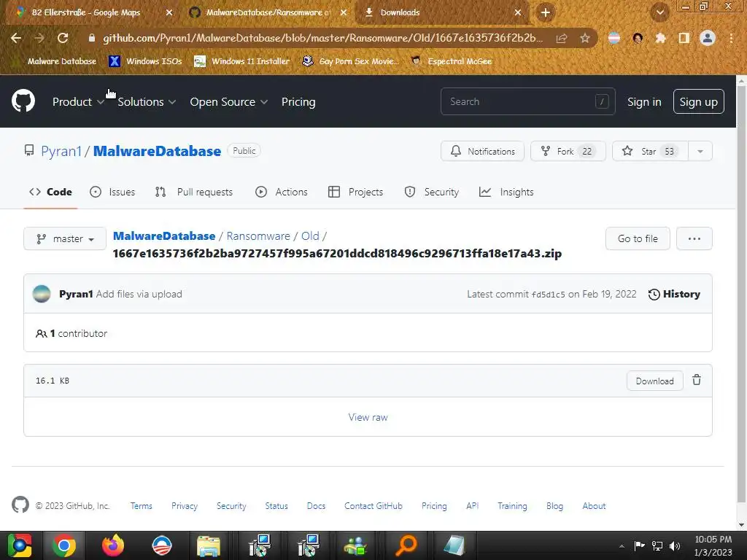The width and height of the screenshot is (747, 560).
Task: Click the Notifications button
Action: 482,152
